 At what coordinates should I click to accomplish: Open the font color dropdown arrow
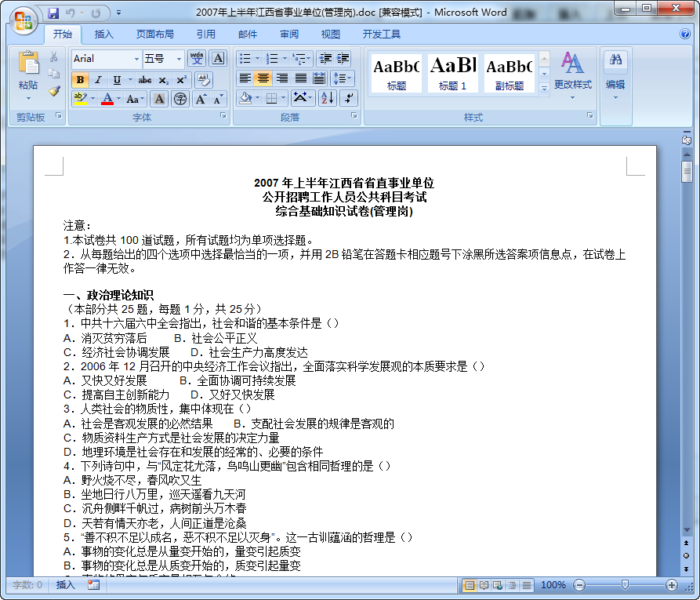tap(118, 98)
